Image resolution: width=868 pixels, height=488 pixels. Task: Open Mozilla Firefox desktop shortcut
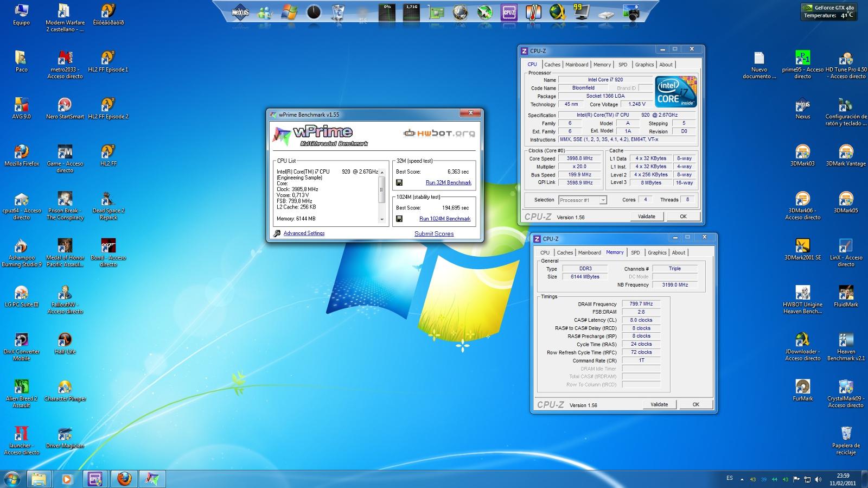[22, 155]
